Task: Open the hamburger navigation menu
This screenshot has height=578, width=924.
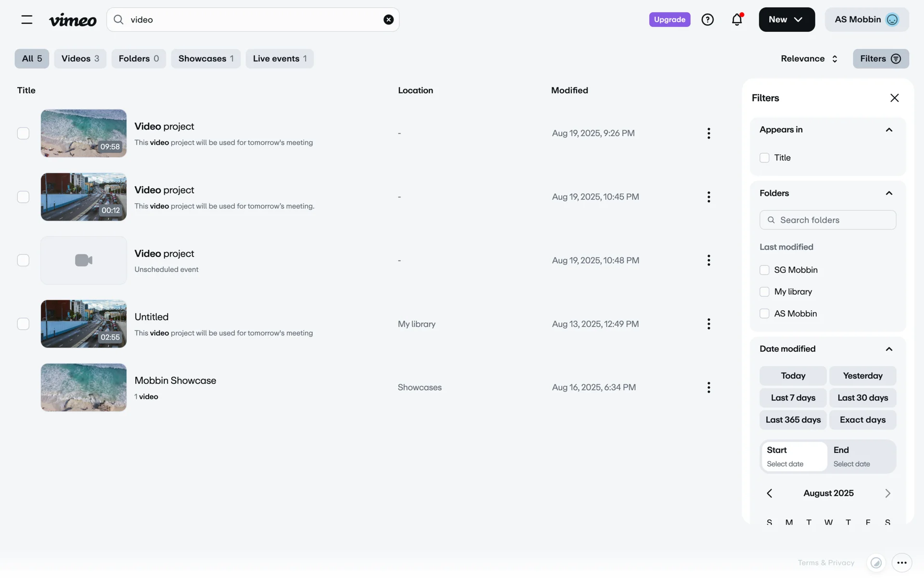Action: pyautogui.click(x=27, y=20)
